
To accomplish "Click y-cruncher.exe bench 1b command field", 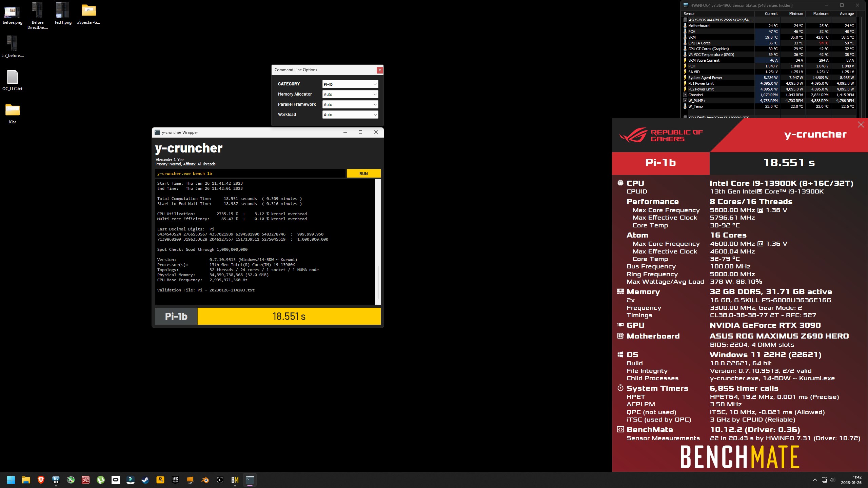I will pyautogui.click(x=250, y=174).
